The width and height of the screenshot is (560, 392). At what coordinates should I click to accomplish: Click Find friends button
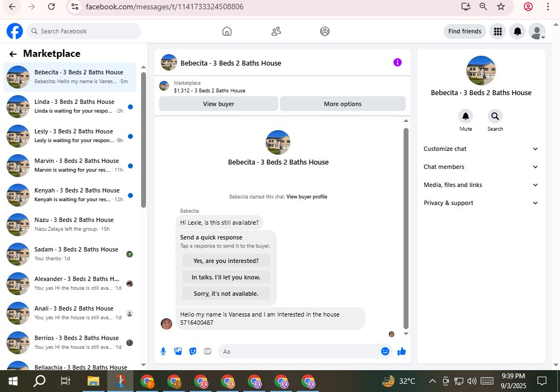(465, 31)
